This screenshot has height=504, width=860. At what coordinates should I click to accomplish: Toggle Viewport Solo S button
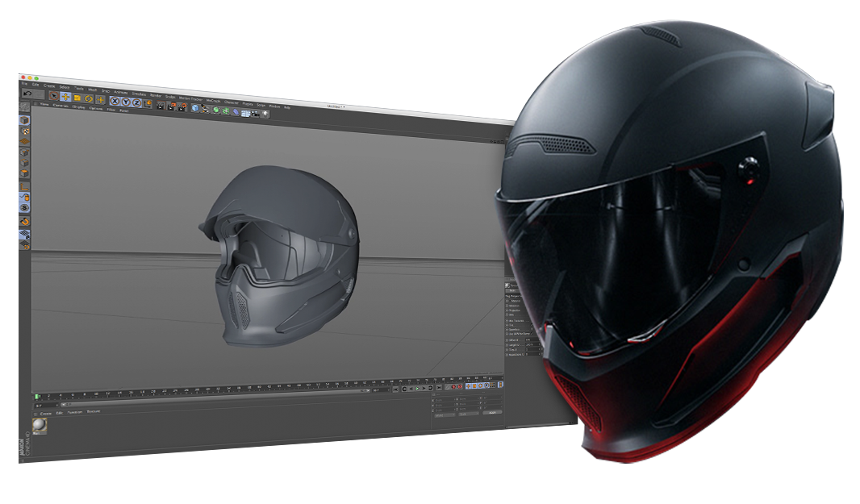[x=25, y=207]
